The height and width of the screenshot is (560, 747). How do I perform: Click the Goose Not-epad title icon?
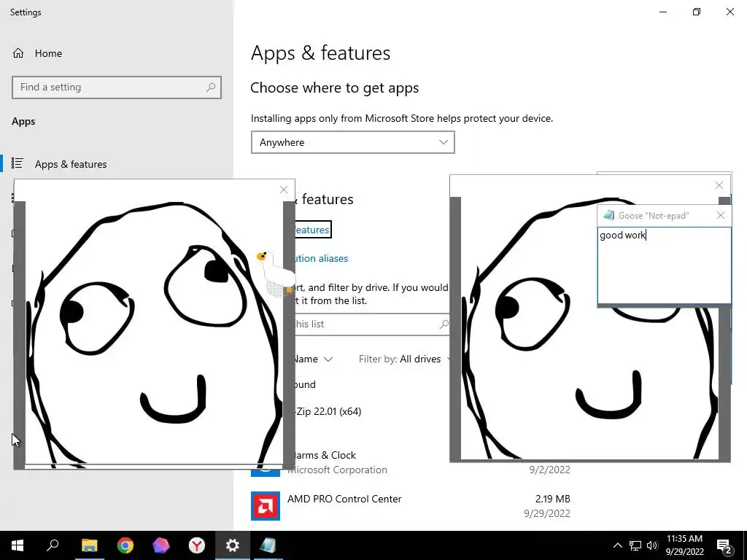(x=608, y=215)
